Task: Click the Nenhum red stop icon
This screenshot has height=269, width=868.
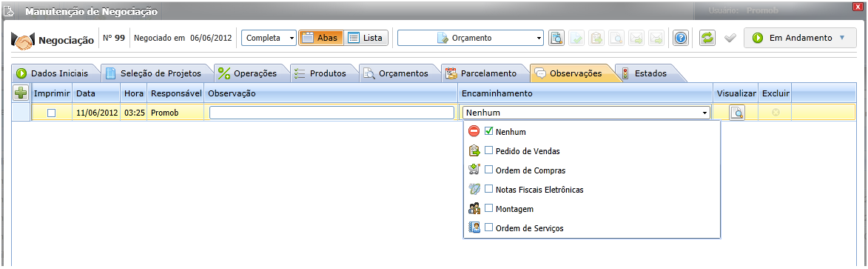Action: point(474,131)
